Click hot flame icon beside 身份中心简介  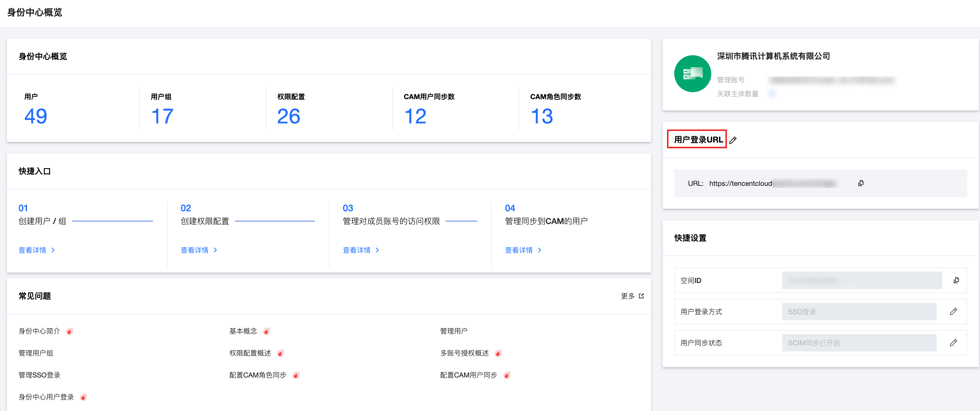point(70,331)
